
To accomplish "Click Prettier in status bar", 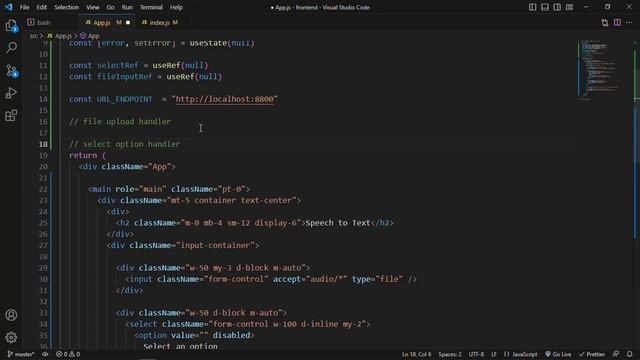I will tap(592, 354).
